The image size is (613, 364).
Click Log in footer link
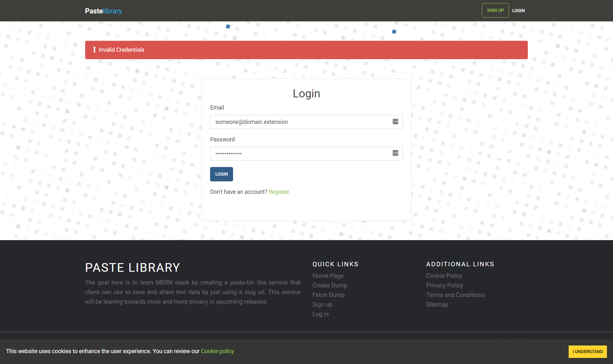(x=320, y=314)
